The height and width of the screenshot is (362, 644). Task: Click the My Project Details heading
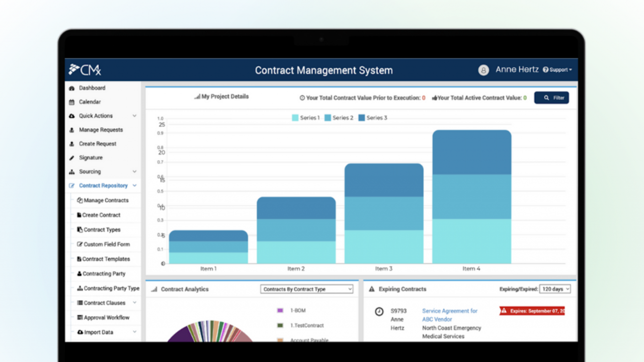(x=225, y=97)
